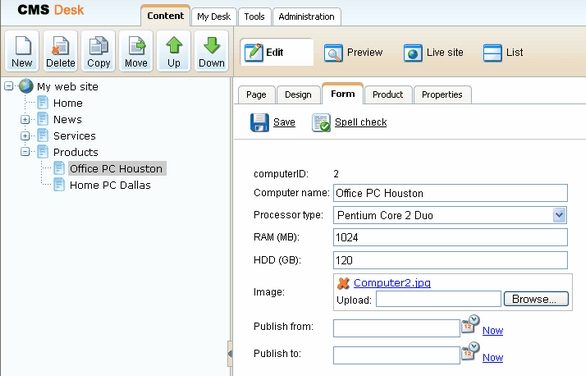
Task: Collapse the Products tree node
Action: coord(25,152)
